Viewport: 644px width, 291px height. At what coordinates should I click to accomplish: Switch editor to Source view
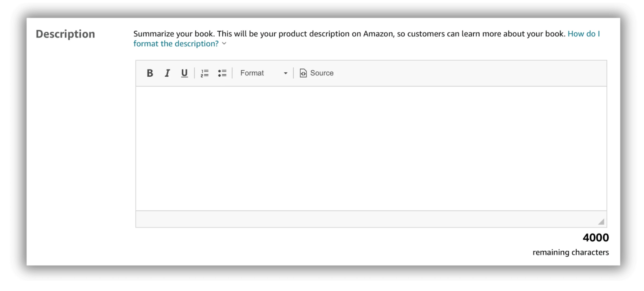[x=317, y=73]
